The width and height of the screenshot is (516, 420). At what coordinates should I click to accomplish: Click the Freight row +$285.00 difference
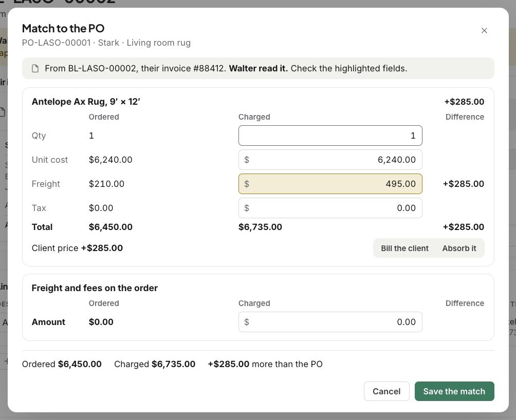pyautogui.click(x=464, y=184)
